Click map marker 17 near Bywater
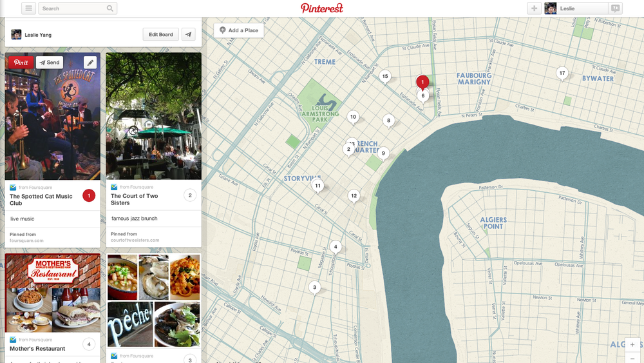 pyautogui.click(x=562, y=74)
